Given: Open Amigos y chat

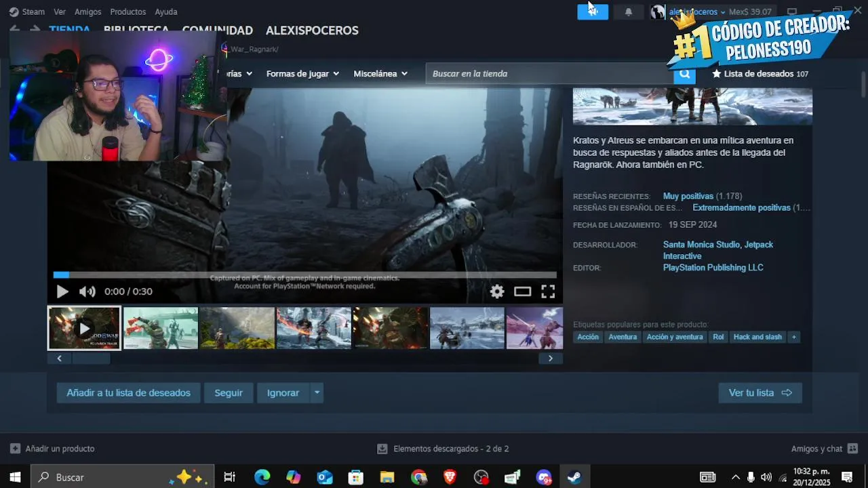Looking at the screenshot, I should click(x=824, y=449).
